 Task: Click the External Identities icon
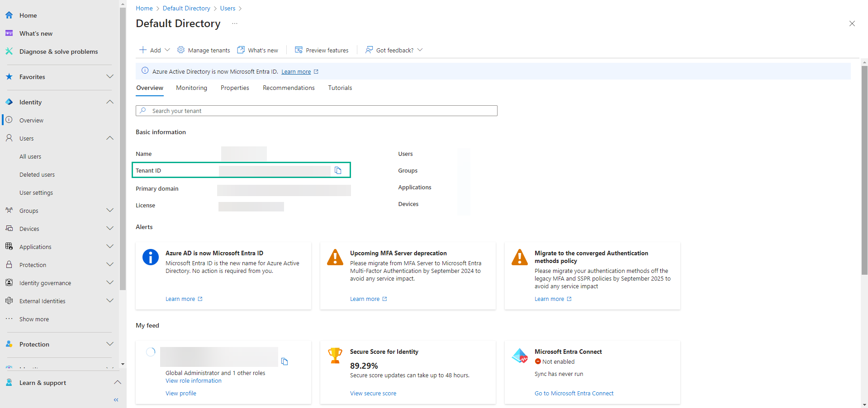tap(9, 301)
